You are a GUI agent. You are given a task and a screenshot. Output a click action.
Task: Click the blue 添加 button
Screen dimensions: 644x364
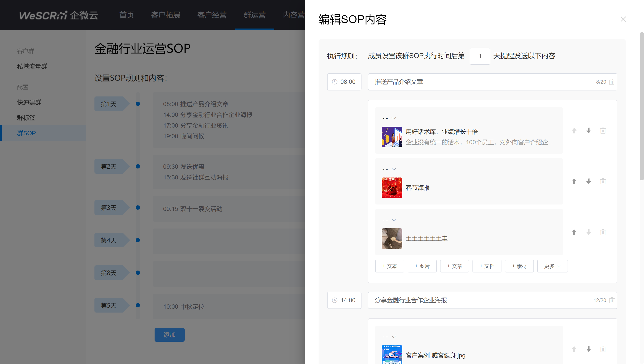169,334
